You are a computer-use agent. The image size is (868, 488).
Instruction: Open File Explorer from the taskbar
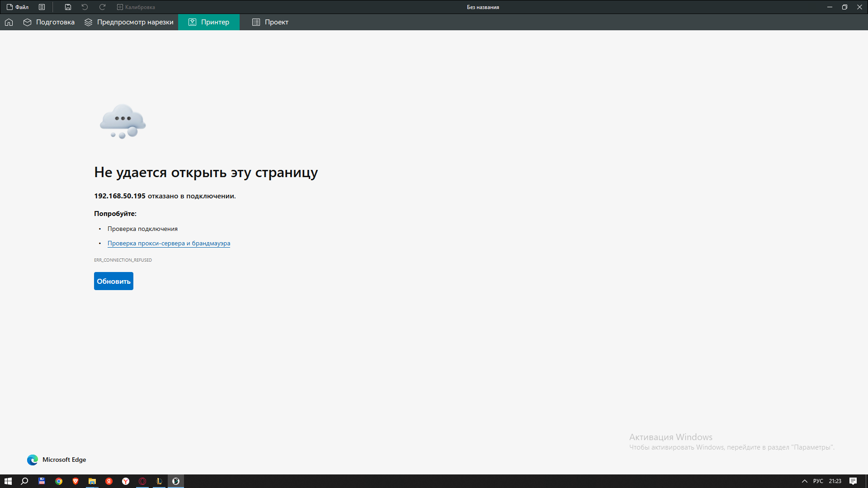92,481
